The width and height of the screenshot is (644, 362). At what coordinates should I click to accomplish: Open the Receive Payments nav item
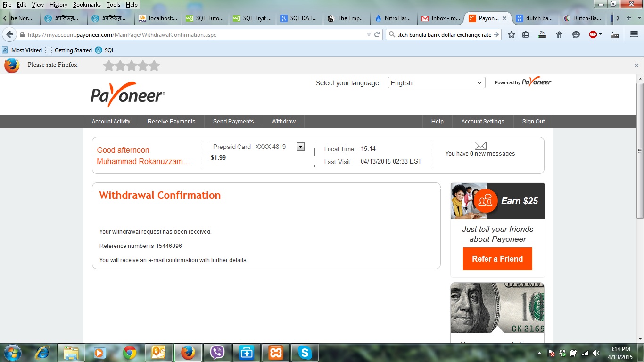[171, 122]
